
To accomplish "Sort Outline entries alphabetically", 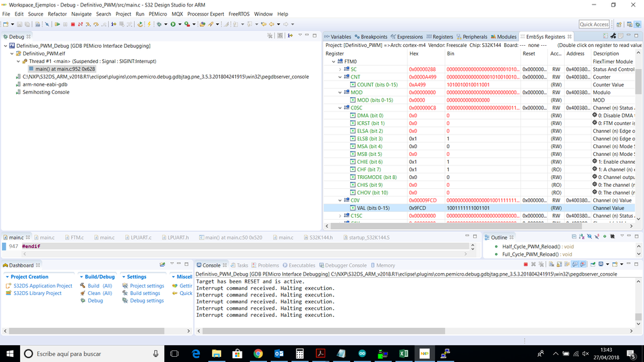I will pos(581,237).
